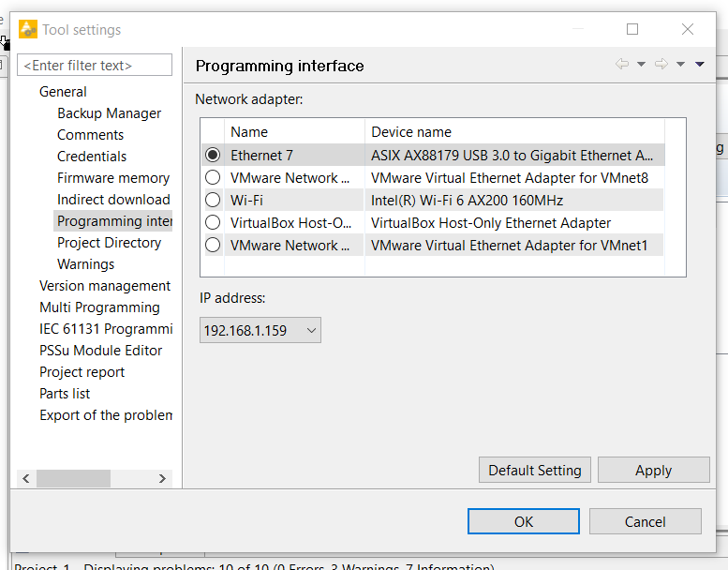
Task: Open the forward history dropdown arrow
Action: (680, 64)
